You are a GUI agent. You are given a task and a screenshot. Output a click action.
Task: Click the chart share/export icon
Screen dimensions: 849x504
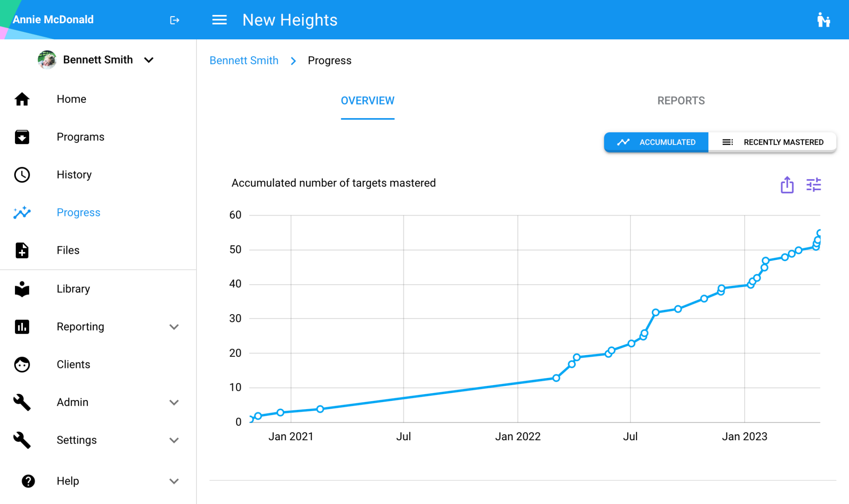click(787, 185)
